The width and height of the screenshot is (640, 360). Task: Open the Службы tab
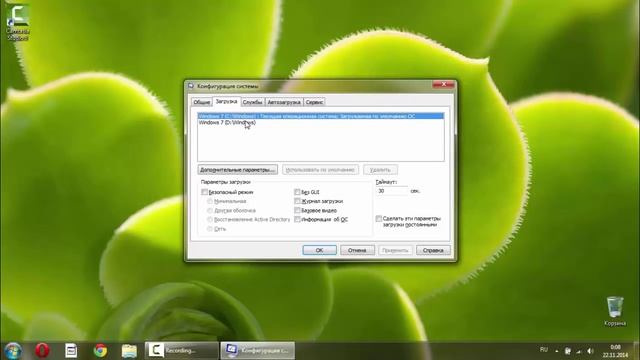[253, 102]
